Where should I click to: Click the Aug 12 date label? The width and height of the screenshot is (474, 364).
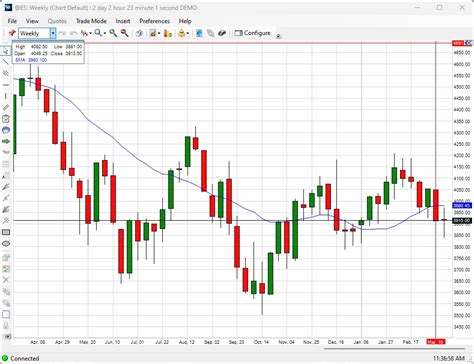coord(187,342)
